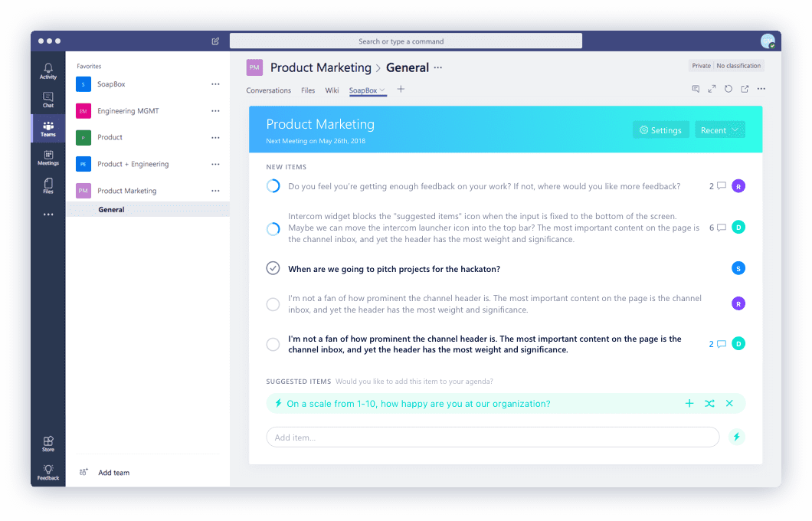The width and height of the screenshot is (812, 521).
Task: Dismiss the suggested item
Action: 729,404
